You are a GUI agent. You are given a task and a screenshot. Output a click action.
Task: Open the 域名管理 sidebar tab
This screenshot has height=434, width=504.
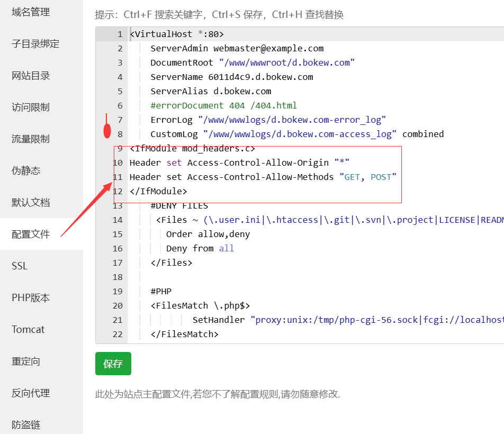click(x=31, y=12)
